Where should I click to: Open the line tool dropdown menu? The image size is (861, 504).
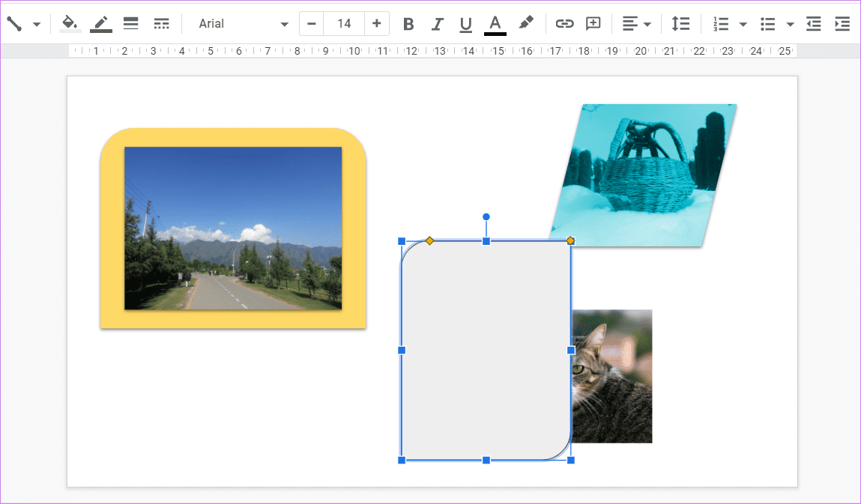(35, 23)
